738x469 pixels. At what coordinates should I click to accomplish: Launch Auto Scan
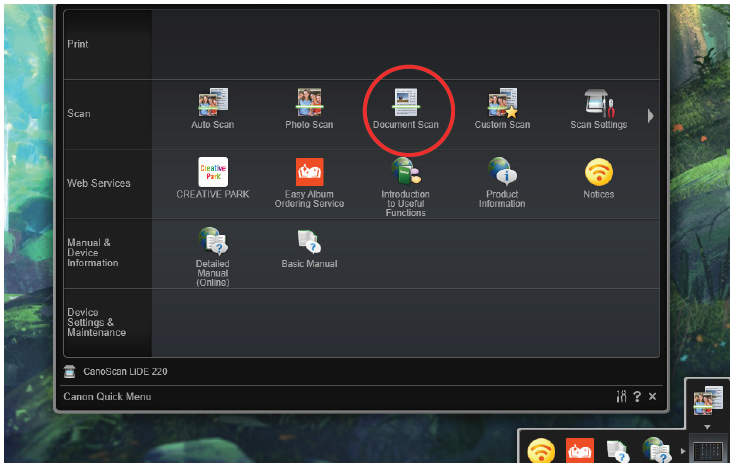point(213,109)
